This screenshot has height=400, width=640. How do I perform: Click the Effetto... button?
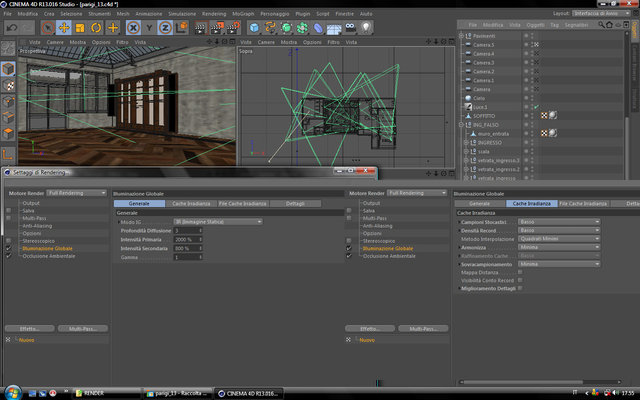pos(29,329)
